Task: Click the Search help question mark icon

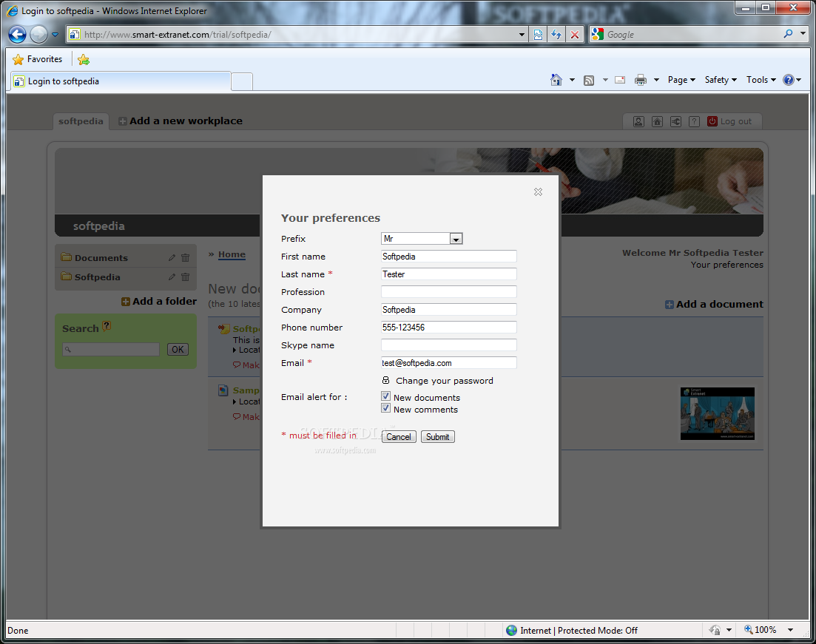Action: (x=107, y=325)
